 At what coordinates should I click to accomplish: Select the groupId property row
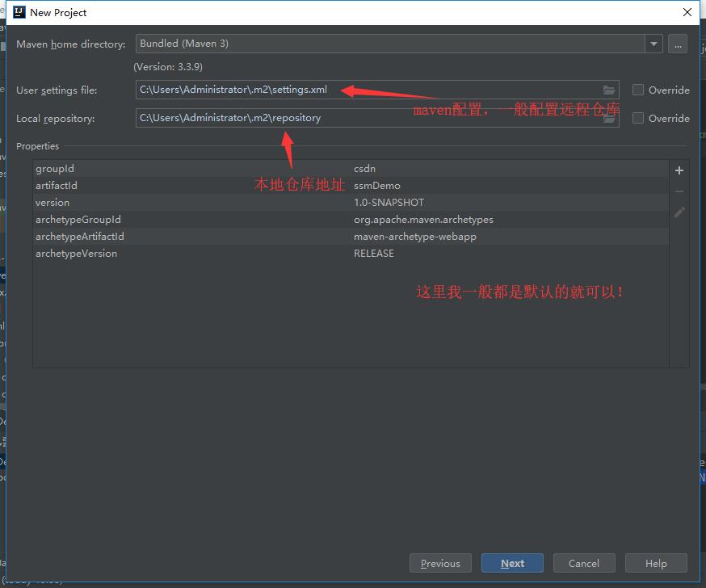351,168
